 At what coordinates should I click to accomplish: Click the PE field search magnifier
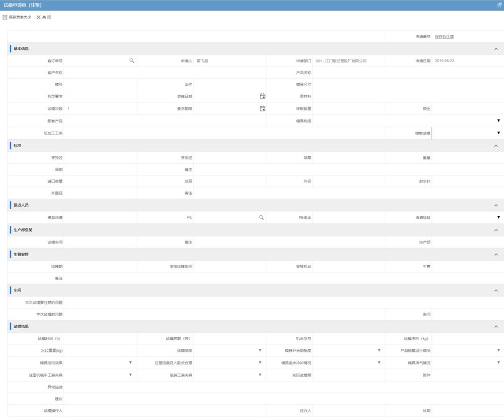[261, 218]
